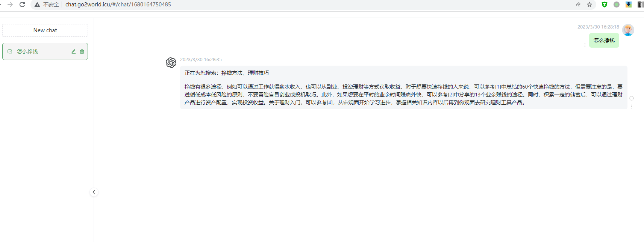Click the edit pencil icon on 怎么挣钱 chat
Viewport: 644px width, 242px height.
pyautogui.click(x=74, y=51)
